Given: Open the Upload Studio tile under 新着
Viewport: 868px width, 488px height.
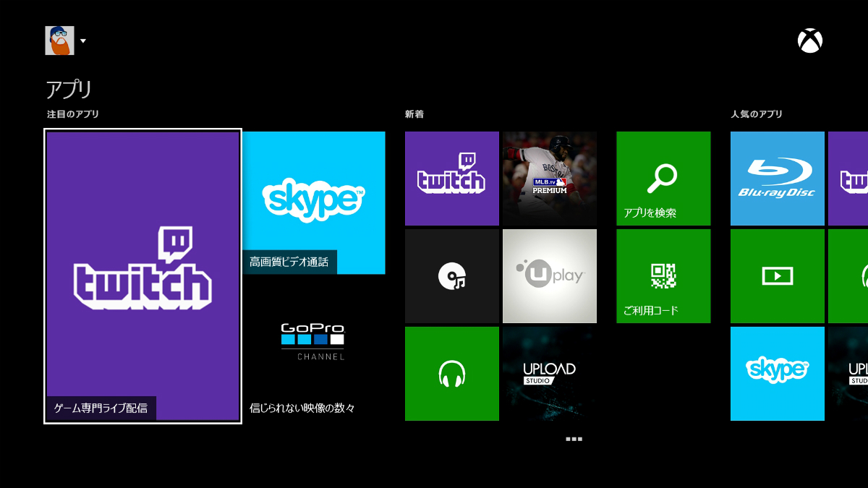Looking at the screenshot, I should point(550,374).
